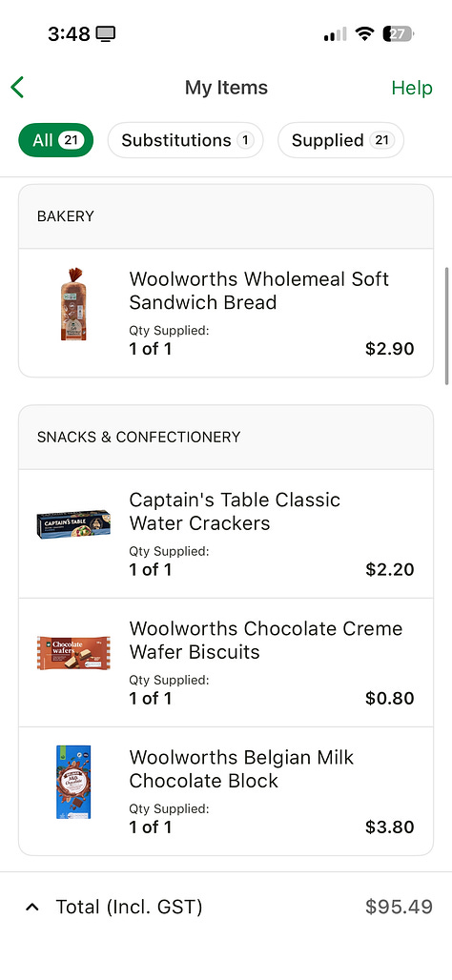Viewport: 452px width, 980px height.
Task: Open the Help link
Action: tap(412, 88)
